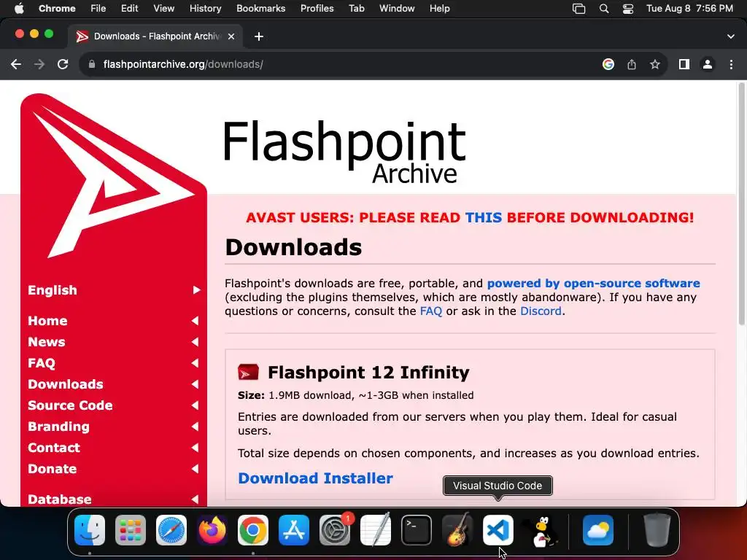Open the penguin app in the dock
Viewport: 747px width, 560px height.
coord(541,530)
